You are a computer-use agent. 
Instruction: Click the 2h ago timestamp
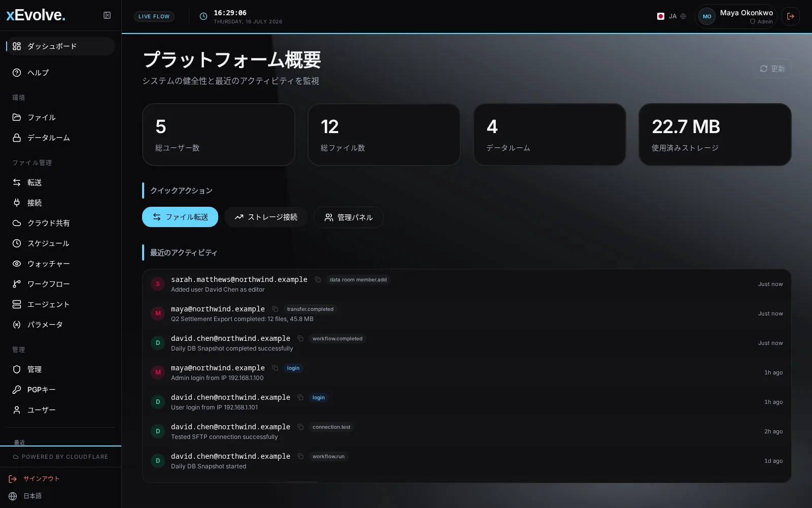[773, 431]
